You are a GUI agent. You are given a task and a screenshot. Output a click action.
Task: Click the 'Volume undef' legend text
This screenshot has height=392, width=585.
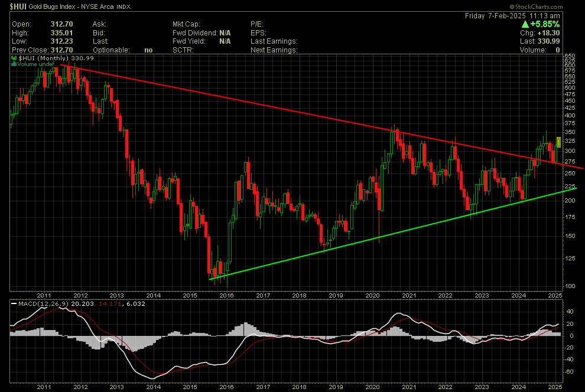(36, 64)
